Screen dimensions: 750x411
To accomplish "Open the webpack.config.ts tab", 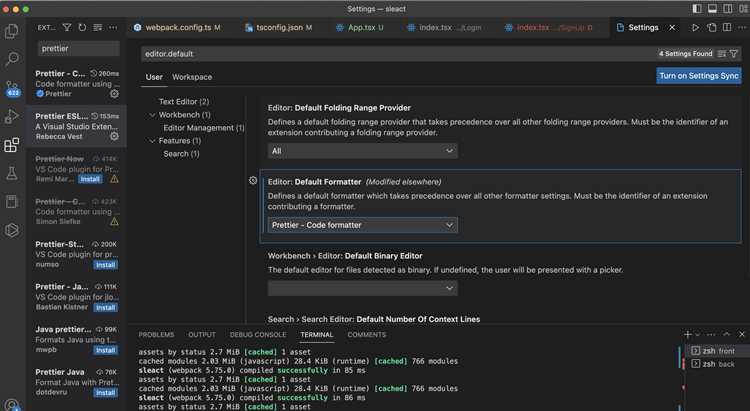I will 177,28.
